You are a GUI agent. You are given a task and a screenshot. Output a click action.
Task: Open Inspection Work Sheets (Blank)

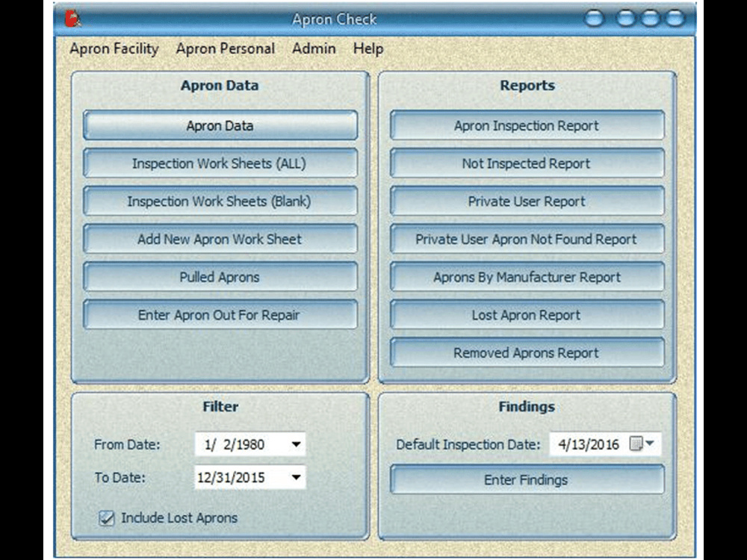tap(220, 201)
